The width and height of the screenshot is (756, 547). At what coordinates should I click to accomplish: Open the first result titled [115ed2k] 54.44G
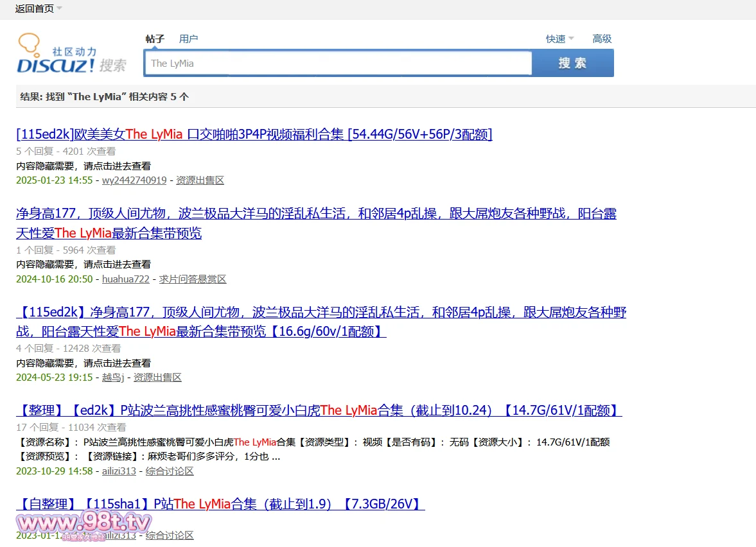tap(254, 134)
